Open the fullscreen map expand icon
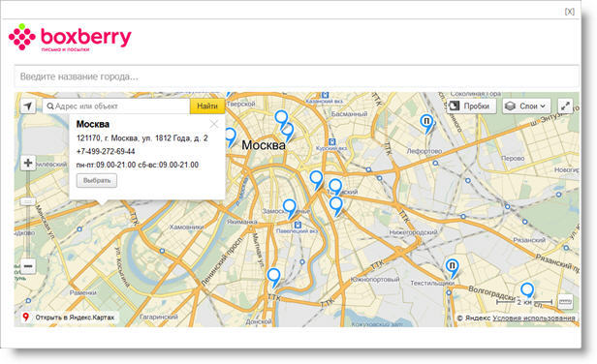597x364 pixels. coord(565,106)
